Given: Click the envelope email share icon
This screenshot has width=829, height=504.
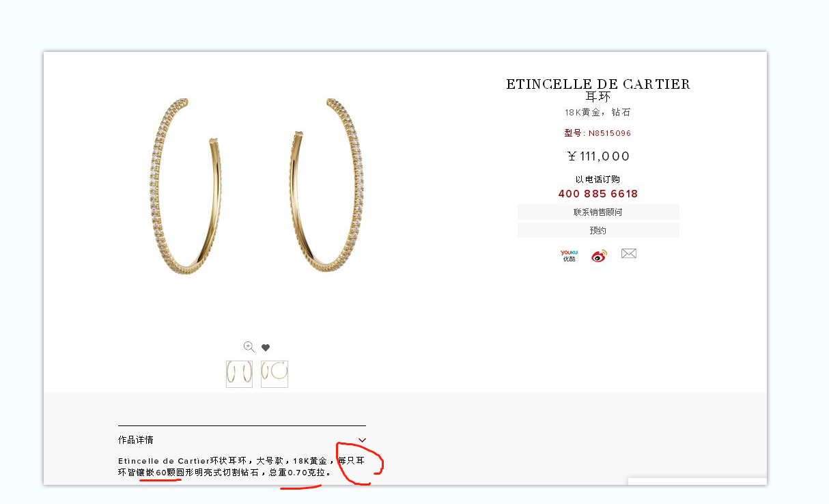Looking at the screenshot, I should [629, 253].
